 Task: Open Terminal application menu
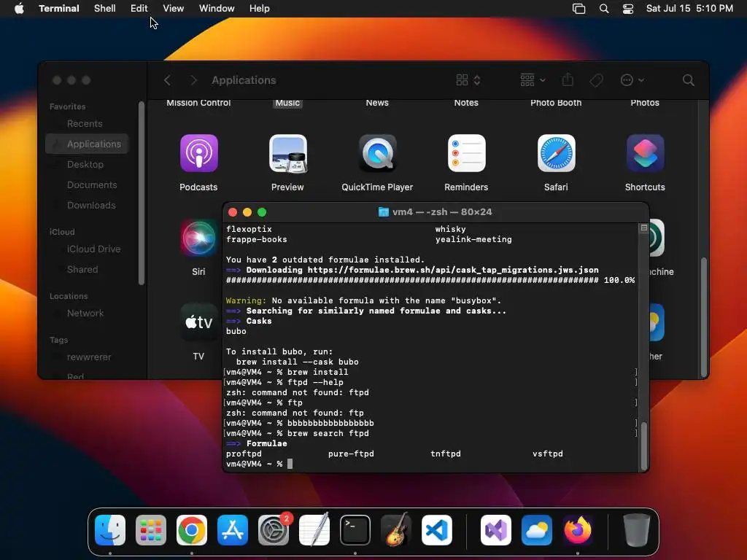coord(59,9)
